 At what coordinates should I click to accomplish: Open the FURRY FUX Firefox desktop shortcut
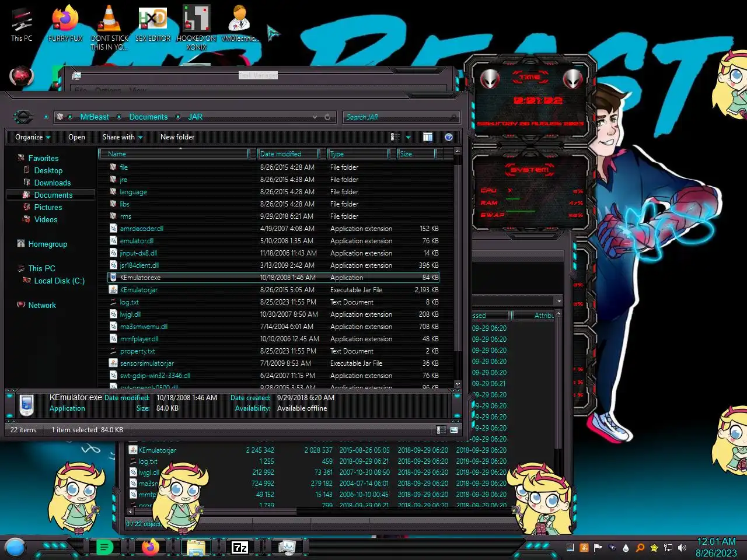pyautogui.click(x=65, y=23)
